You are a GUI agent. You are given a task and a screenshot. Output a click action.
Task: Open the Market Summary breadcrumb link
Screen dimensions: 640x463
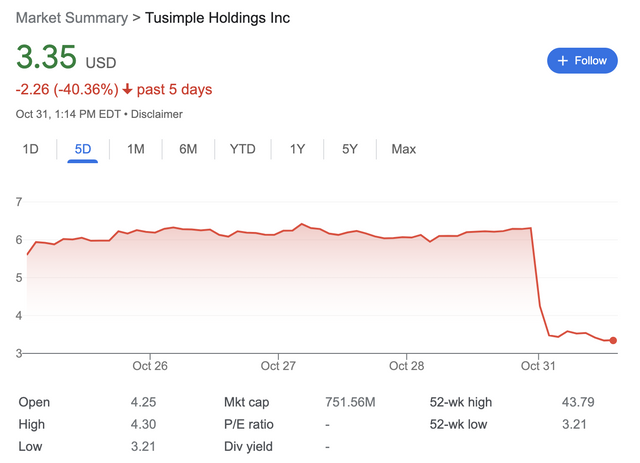pos(72,18)
